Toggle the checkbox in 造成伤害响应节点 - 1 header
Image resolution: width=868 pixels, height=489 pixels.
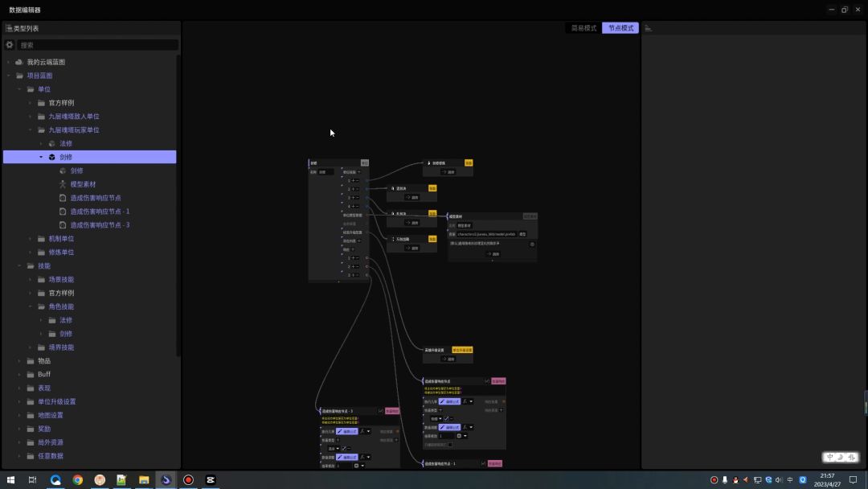[483, 463]
